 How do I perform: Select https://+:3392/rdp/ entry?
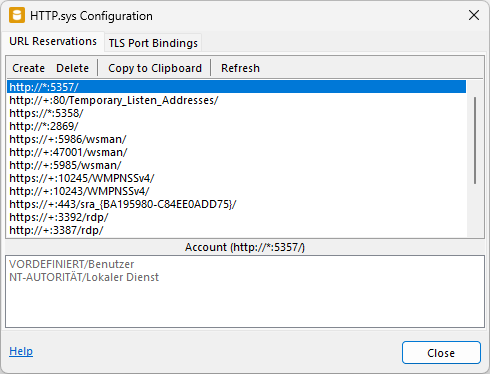click(x=236, y=217)
